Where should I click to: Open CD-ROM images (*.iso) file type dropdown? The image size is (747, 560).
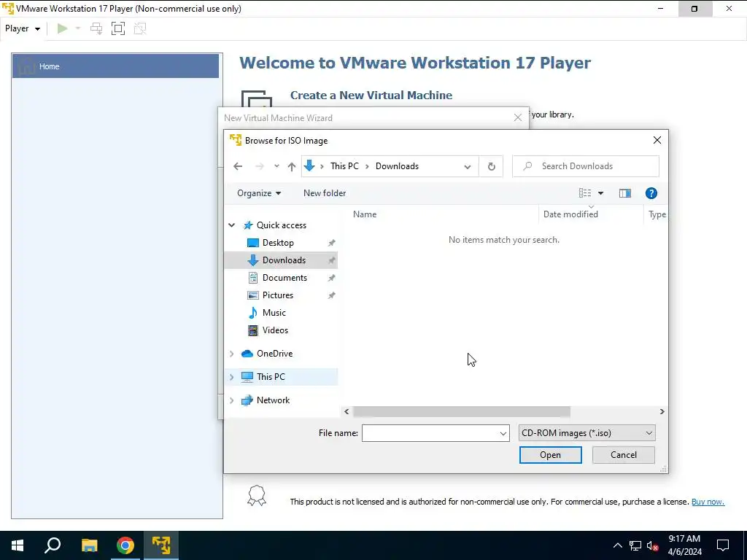[587, 433]
